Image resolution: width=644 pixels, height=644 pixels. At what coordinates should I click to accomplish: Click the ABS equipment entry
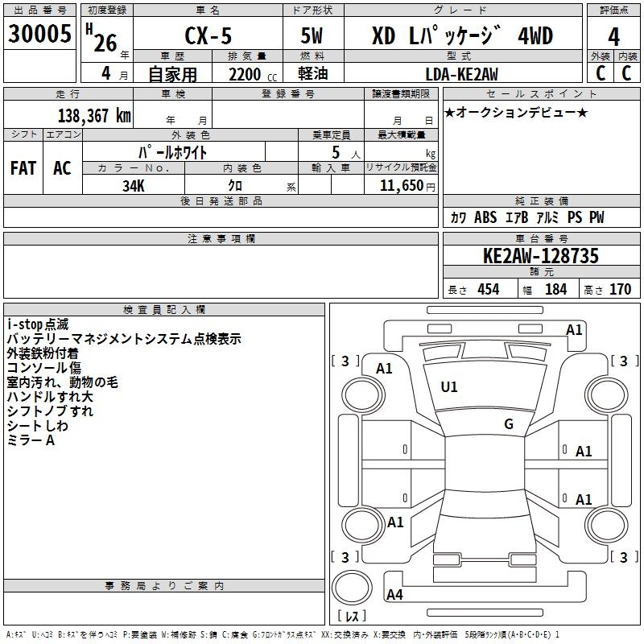tap(486, 217)
